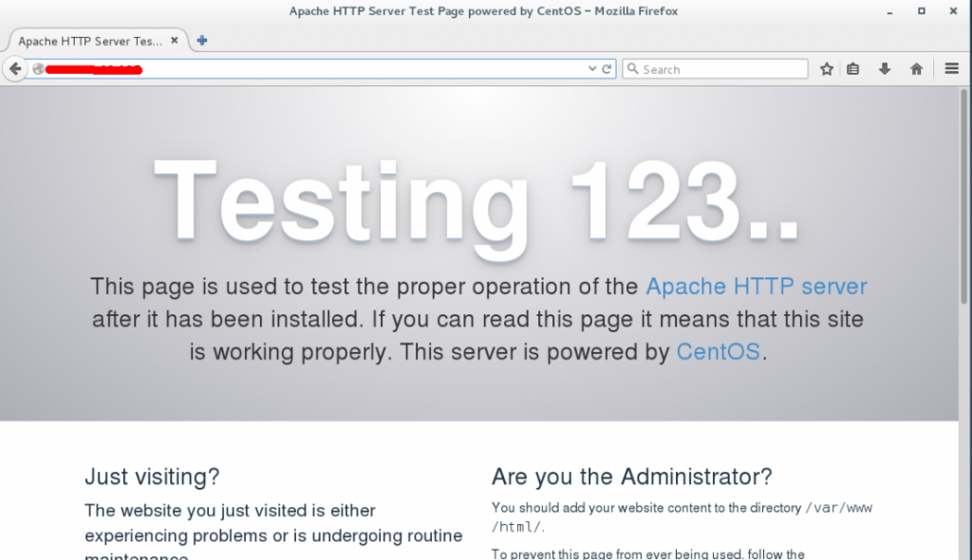972x560 pixels.
Task: Click the site identity globe icon
Action: point(39,69)
